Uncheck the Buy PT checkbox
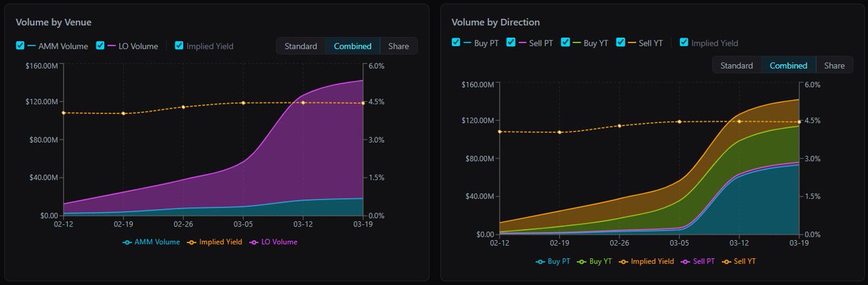Viewport: 868px width, 285px height. (x=456, y=43)
